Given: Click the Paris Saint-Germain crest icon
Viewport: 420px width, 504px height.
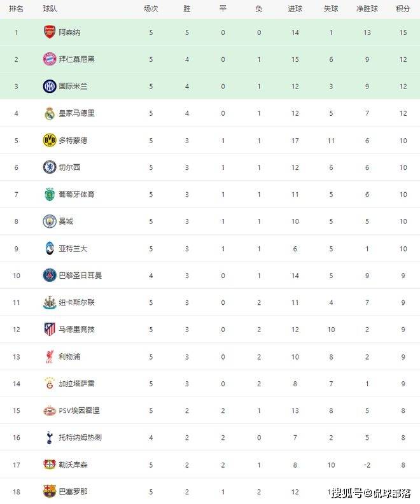Looking at the screenshot, I should (x=50, y=276).
